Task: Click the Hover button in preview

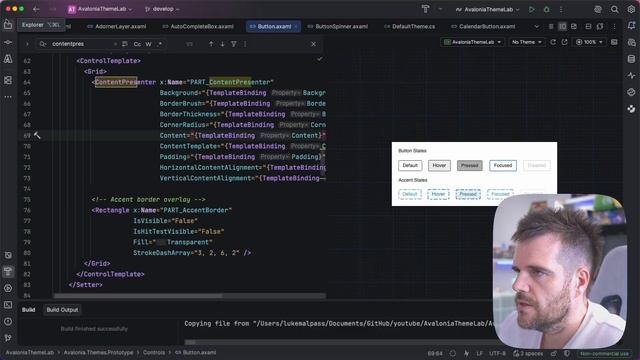Action: coord(439,165)
